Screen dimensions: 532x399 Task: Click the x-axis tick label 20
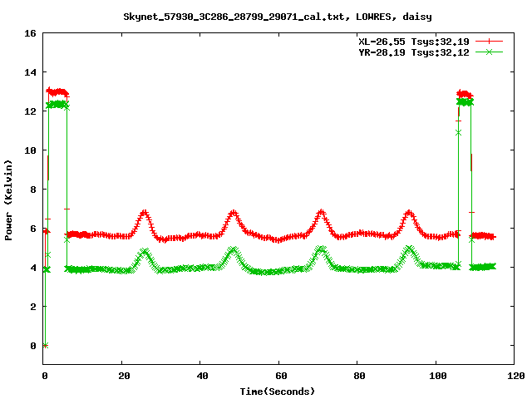[124, 376]
